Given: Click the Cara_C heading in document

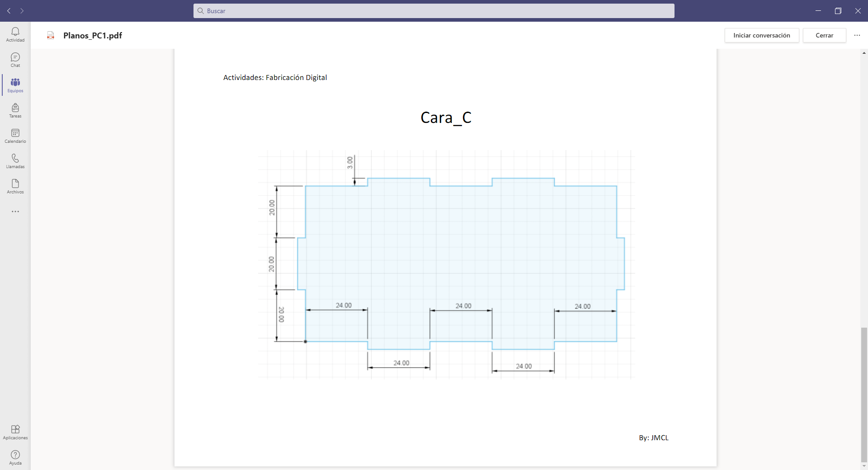Looking at the screenshot, I should click(x=446, y=117).
